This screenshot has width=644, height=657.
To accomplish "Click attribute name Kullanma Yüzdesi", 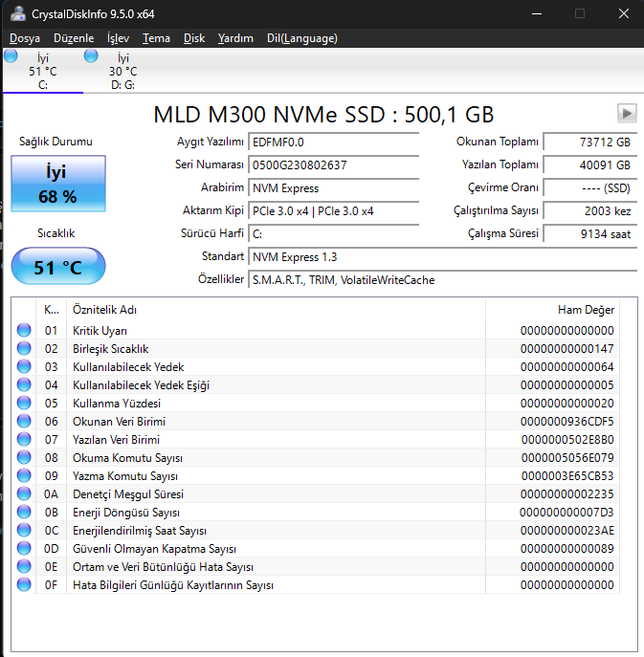I will 117,403.
